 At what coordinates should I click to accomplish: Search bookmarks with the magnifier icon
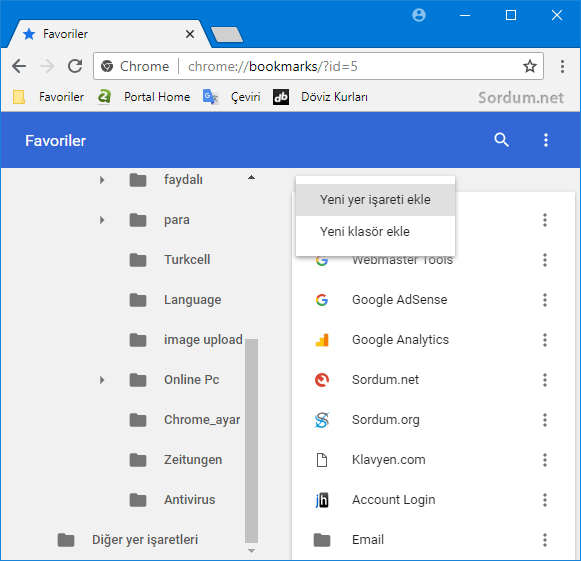501,140
